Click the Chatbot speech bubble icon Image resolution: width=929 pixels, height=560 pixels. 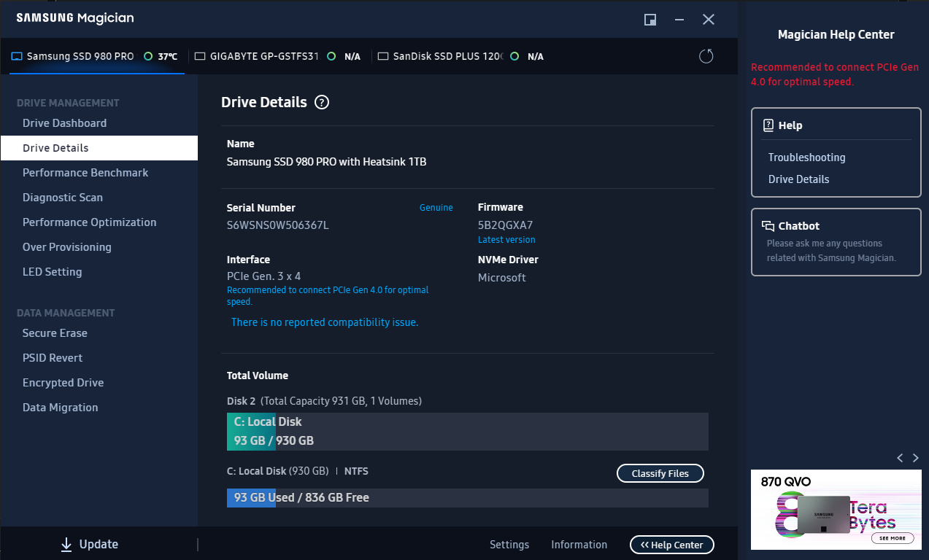pos(768,226)
